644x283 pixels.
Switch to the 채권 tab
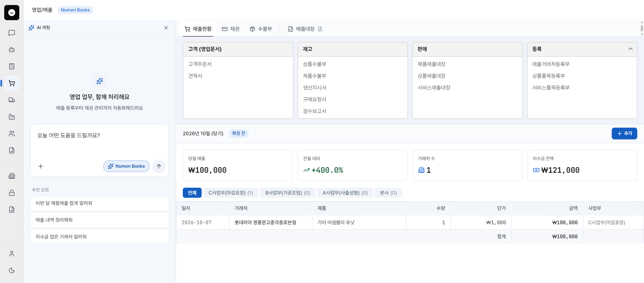point(231,29)
